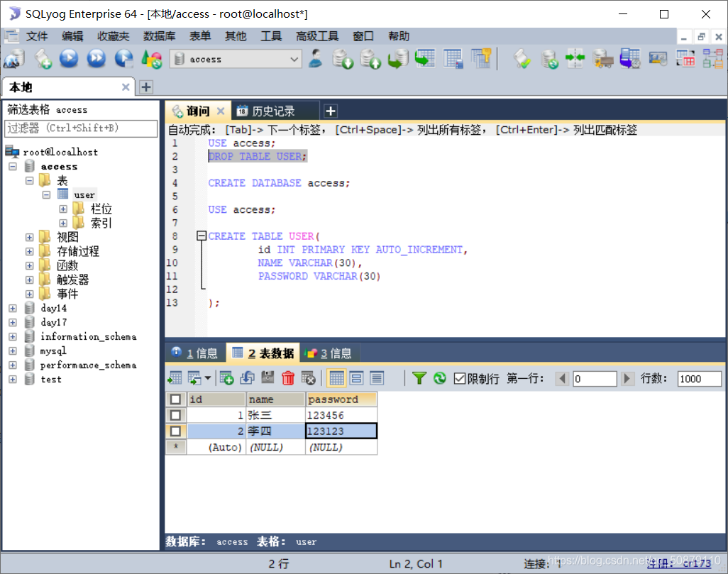Add a new query tab with plus button

pos(331,111)
